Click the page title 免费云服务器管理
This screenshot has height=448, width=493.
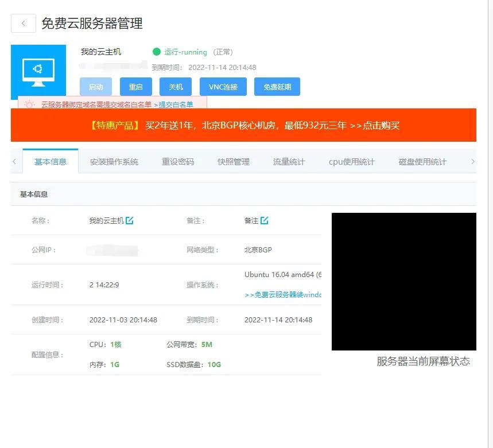(92, 24)
